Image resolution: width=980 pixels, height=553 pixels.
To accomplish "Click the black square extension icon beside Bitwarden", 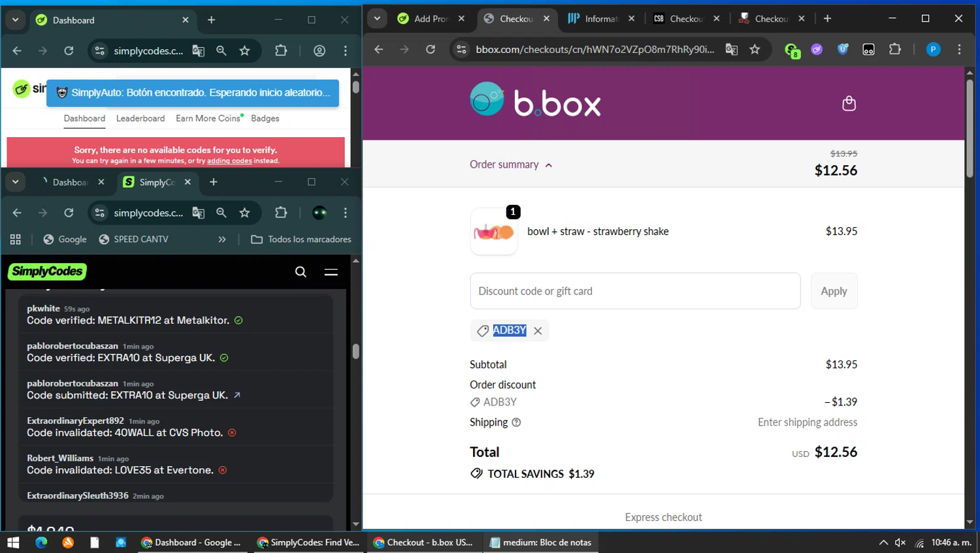I will coord(868,50).
